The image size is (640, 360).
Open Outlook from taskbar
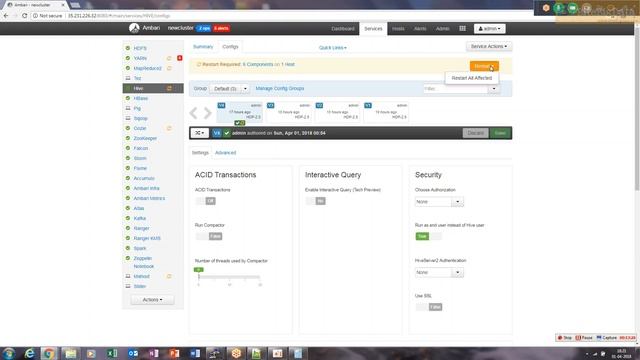[x=133, y=353]
